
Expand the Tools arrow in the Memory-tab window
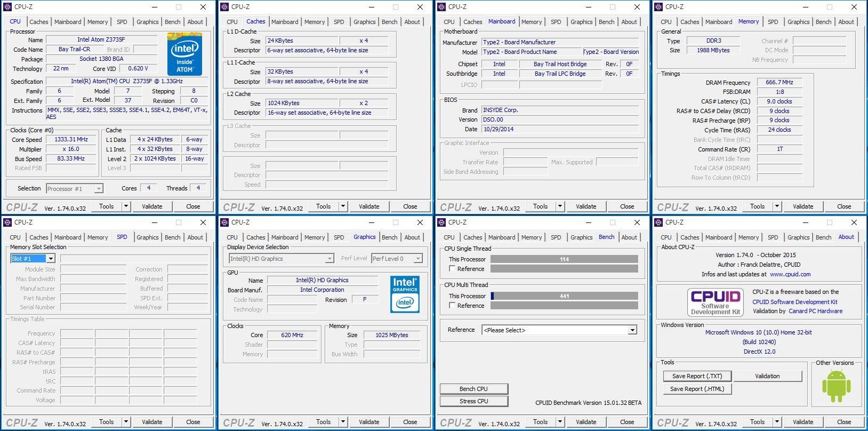(777, 206)
